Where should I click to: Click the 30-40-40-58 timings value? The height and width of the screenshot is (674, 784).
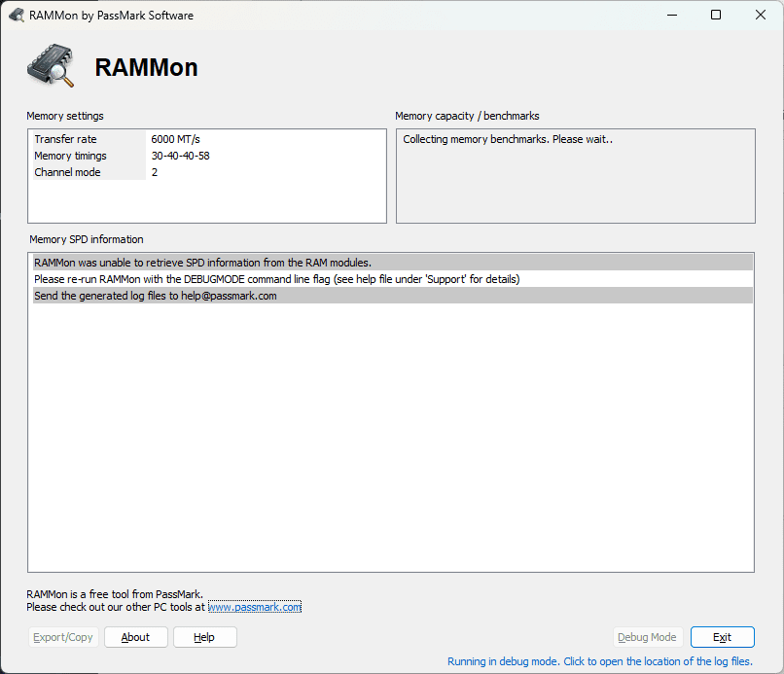[181, 156]
